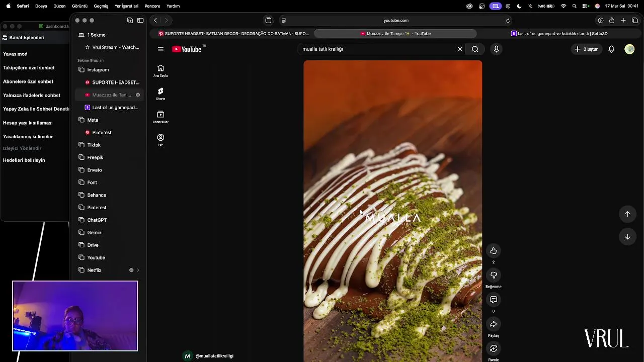Open macOS Control Center icon
This screenshot has height=362, width=644.
586,6
